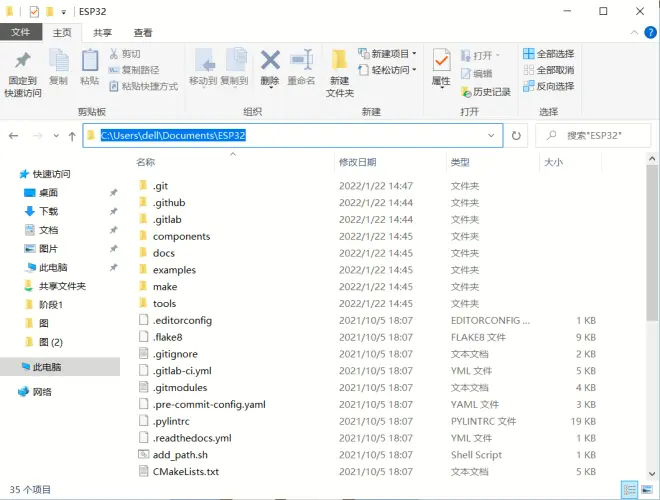Sort by the Size (大小) column header

554,162
